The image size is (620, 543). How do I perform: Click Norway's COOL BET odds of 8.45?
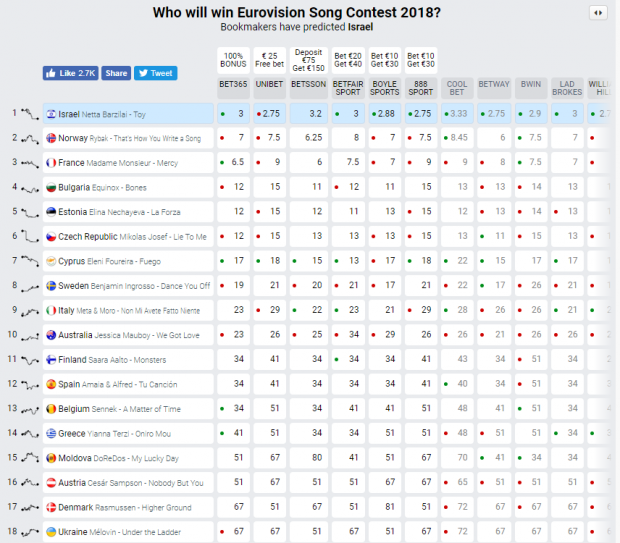[457, 138]
